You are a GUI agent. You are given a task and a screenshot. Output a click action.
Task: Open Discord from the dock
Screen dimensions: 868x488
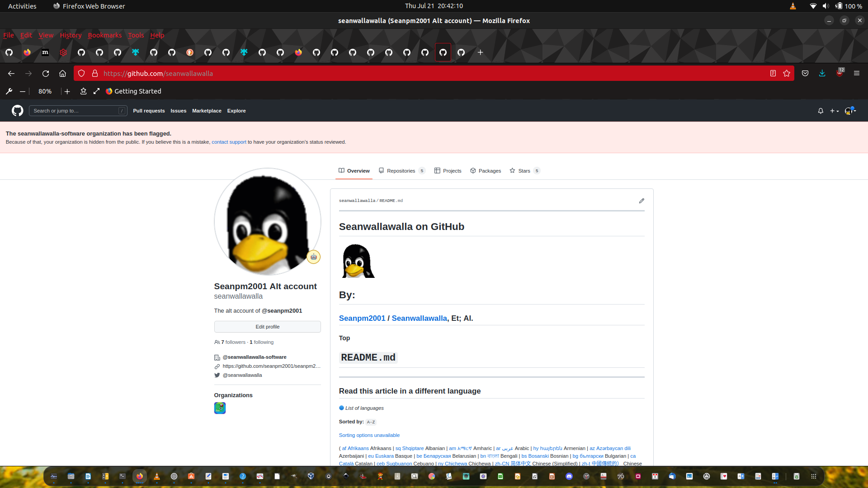569,476
